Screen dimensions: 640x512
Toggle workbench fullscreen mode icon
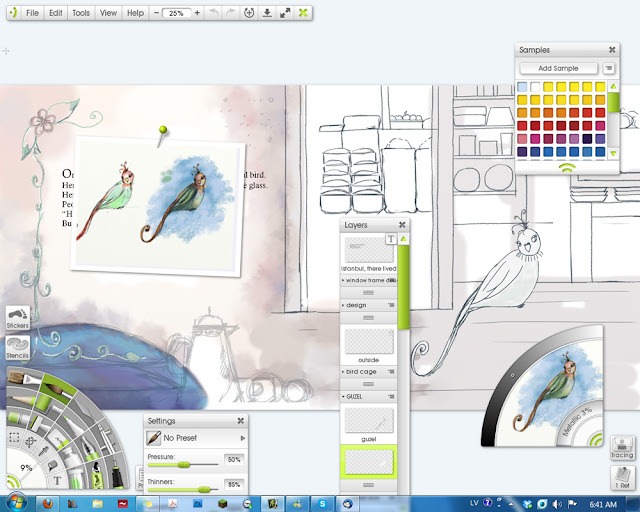click(x=285, y=13)
